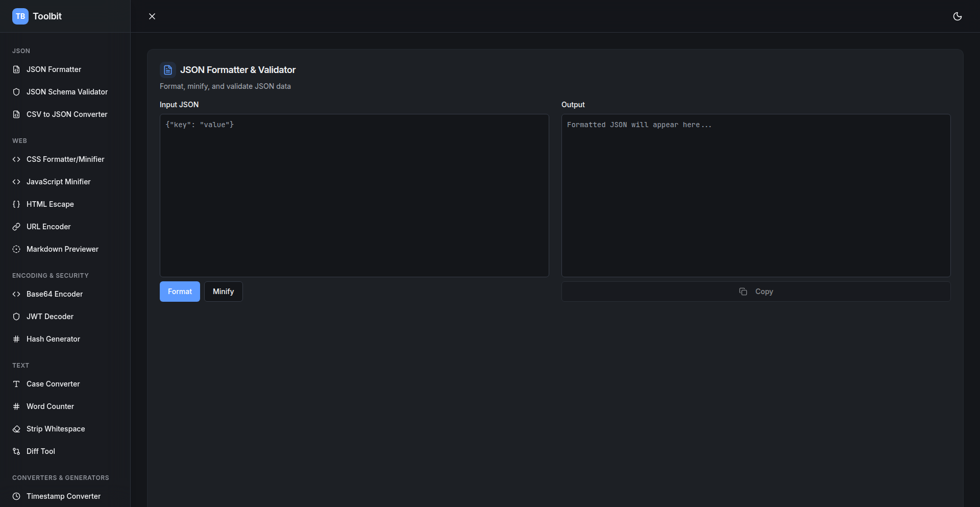Navigate to URL Encoder

(65, 227)
